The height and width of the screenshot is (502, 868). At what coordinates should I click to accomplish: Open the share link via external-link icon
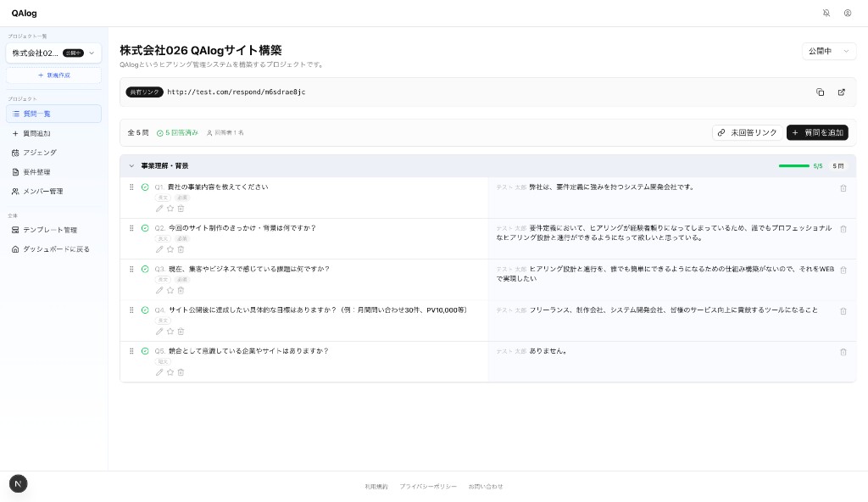841,92
